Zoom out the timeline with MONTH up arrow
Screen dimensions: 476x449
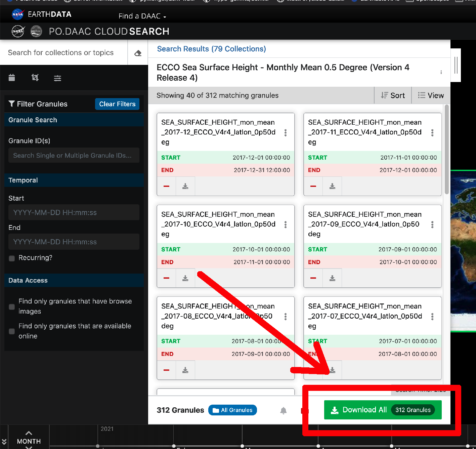pos(29,433)
